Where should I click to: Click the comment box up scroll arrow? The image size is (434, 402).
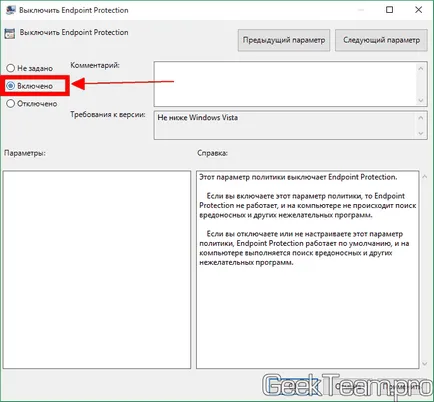point(421,68)
